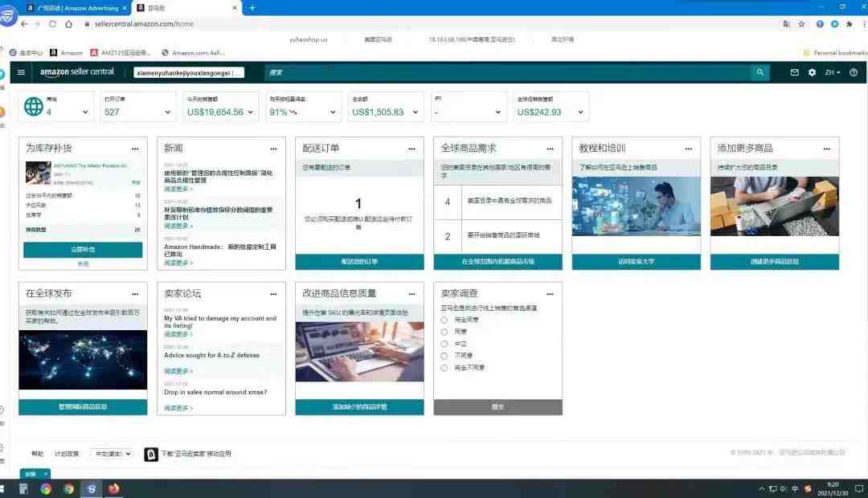Image resolution: width=868 pixels, height=498 pixels.
Task: Open options menu of 添加更多商品 card
Action: [x=827, y=149]
